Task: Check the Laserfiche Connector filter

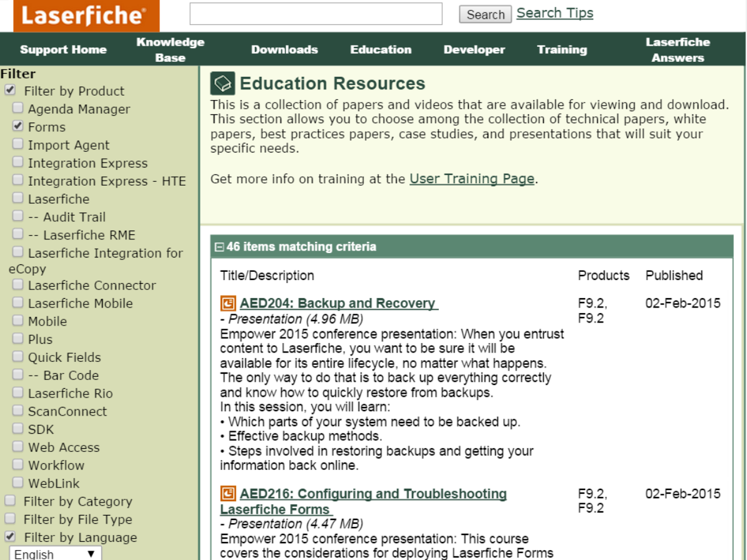Action: [x=18, y=284]
